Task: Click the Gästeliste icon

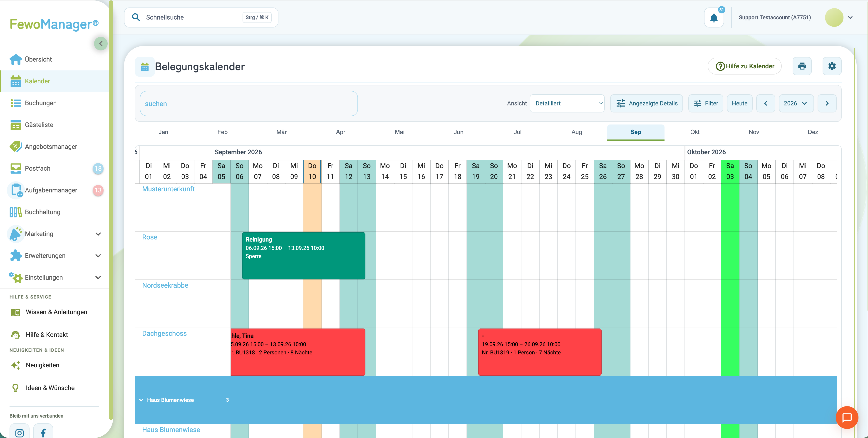Action: (x=15, y=125)
